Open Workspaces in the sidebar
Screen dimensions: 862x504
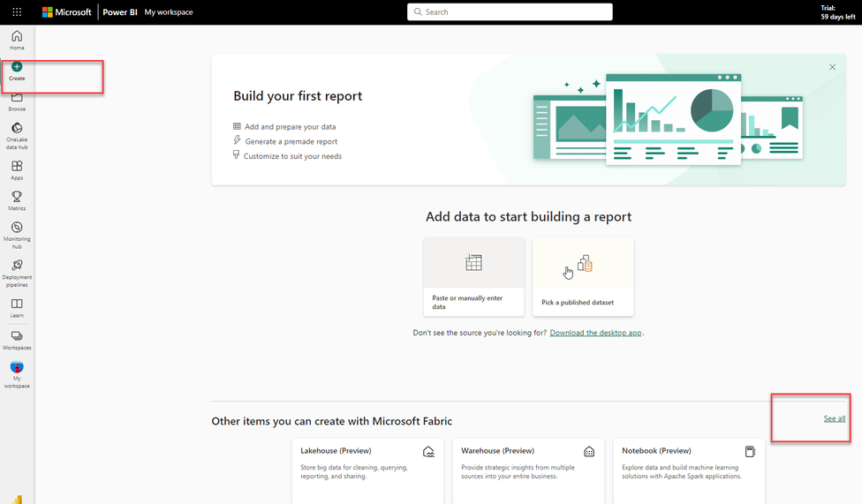coord(17,340)
